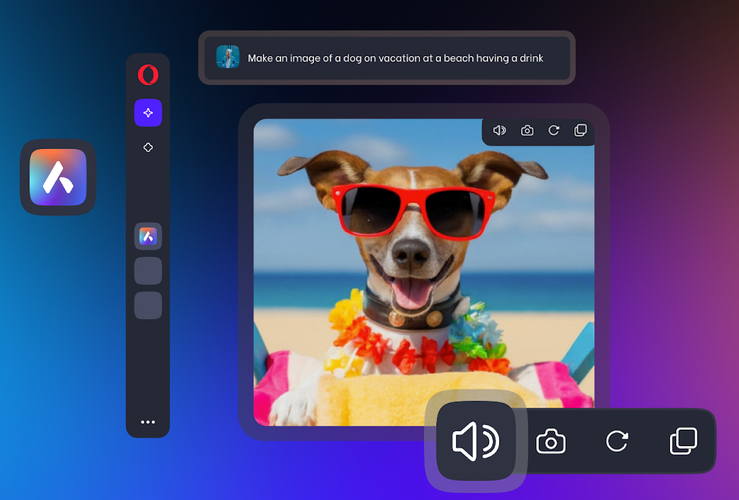Click the small copy icon above the image
Image resolution: width=739 pixels, height=500 pixels.
click(x=581, y=130)
